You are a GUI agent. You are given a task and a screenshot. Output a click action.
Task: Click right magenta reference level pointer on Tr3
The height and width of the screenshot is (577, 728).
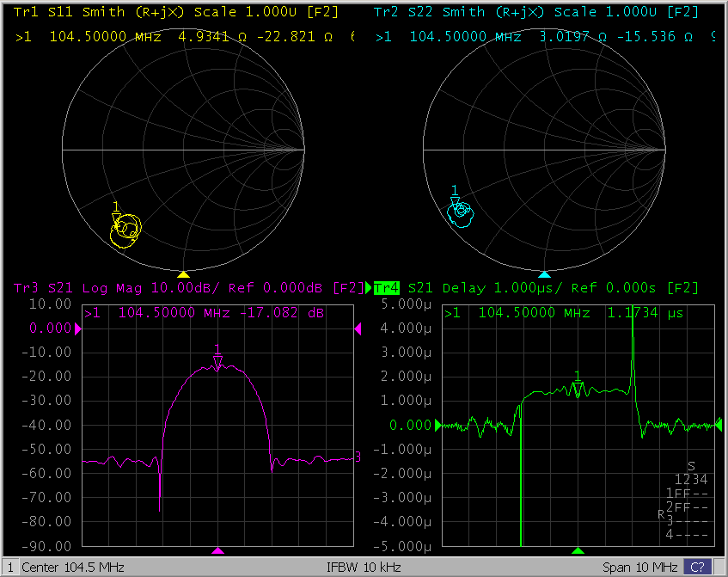(358, 328)
